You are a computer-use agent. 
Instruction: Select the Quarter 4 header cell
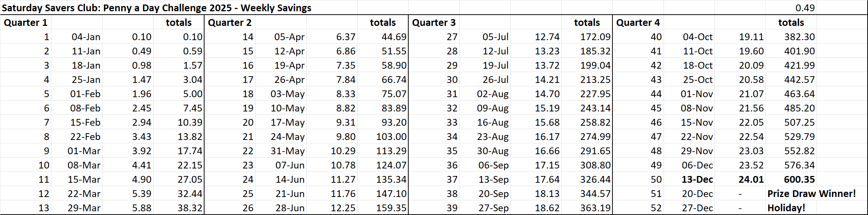[x=638, y=23]
